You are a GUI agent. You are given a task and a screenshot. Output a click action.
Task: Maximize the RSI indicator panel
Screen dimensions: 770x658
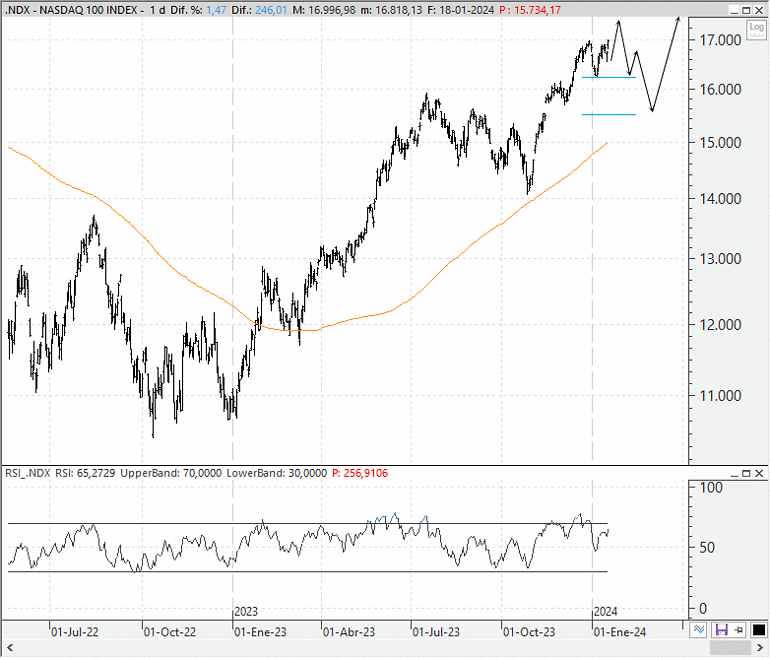(746, 474)
